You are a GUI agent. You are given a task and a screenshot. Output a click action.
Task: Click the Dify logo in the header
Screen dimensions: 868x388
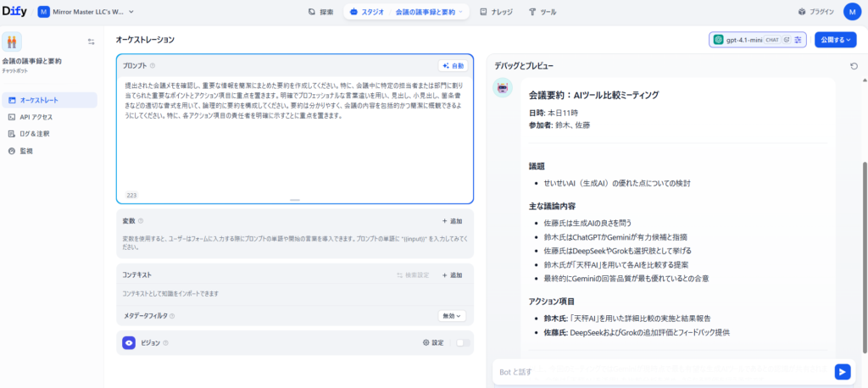[x=15, y=12]
